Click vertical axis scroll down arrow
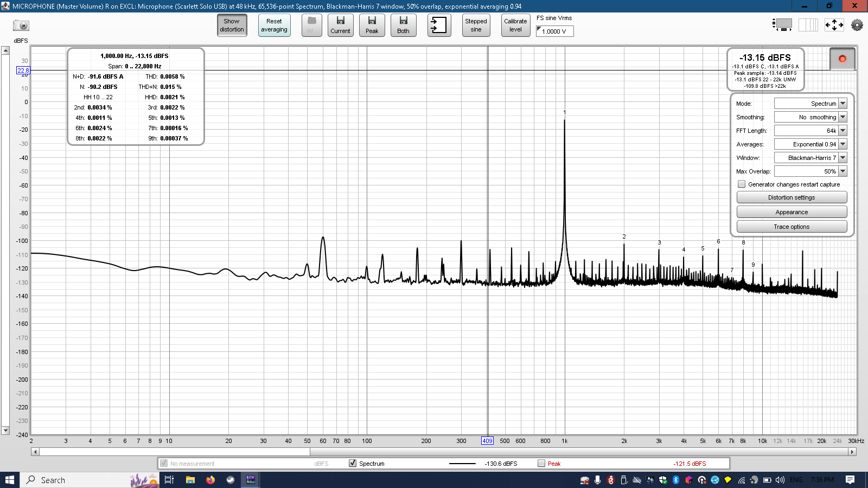The width and height of the screenshot is (868, 488). click(x=5, y=431)
